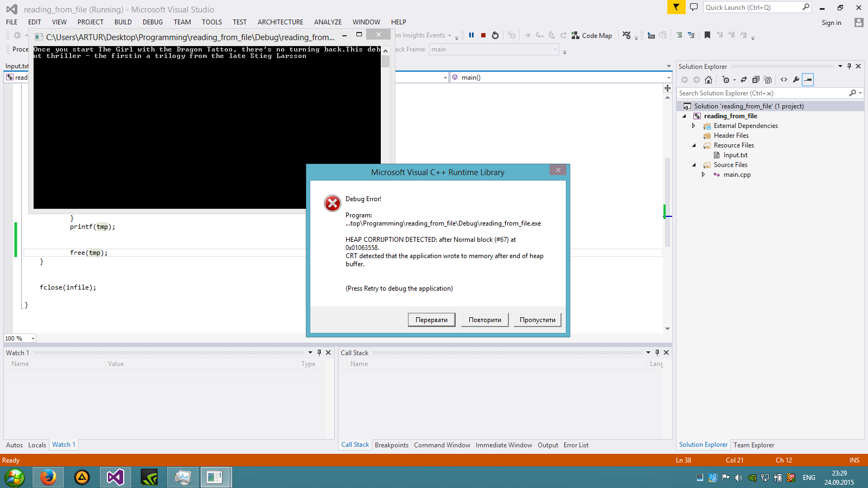Open the 100 % zoom dropdown

click(x=33, y=338)
